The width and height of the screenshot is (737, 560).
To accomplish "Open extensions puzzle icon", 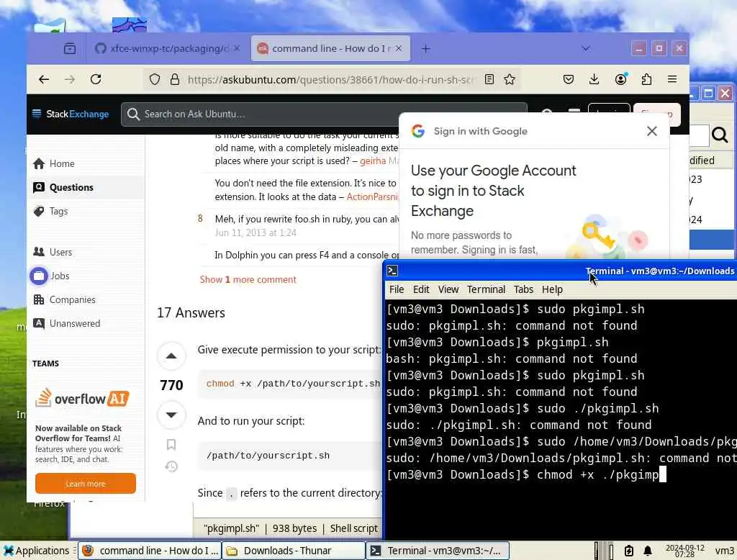I will pyautogui.click(x=647, y=79).
